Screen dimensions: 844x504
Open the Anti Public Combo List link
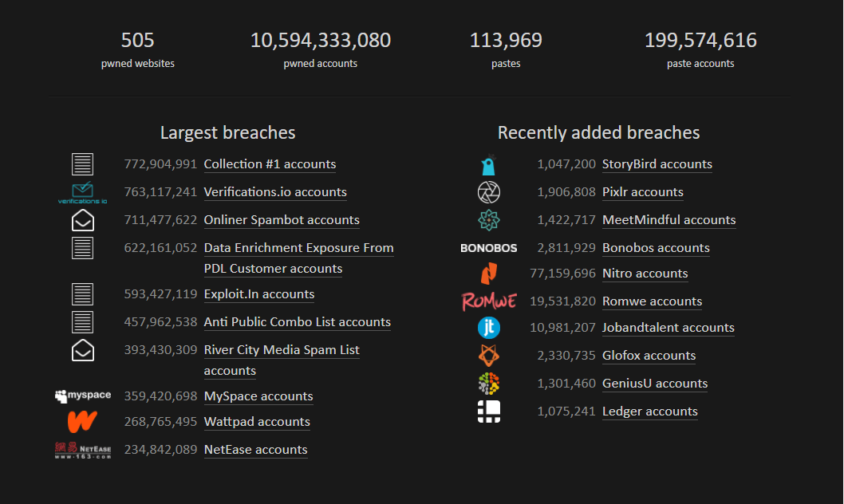click(298, 322)
